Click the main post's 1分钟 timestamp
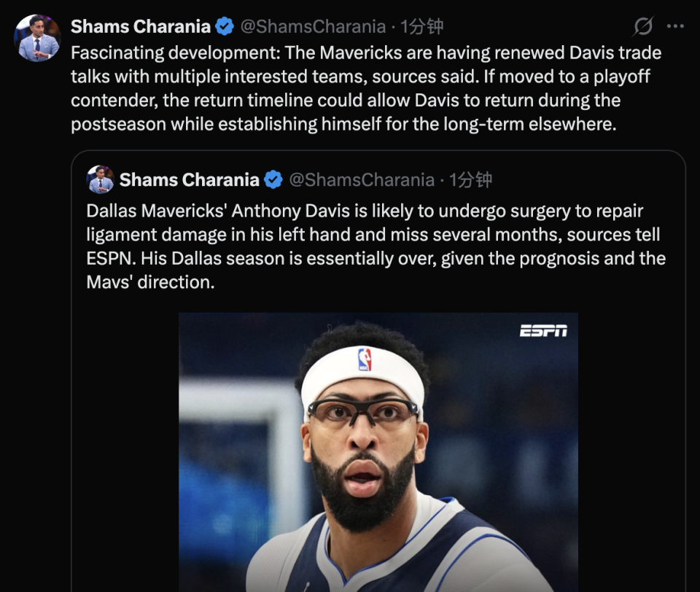 [422, 27]
